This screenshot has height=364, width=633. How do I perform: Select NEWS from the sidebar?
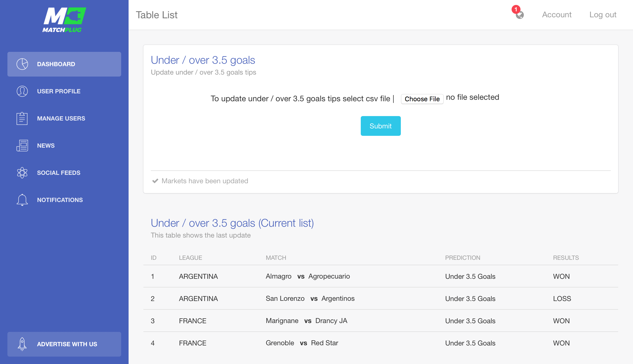coord(64,145)
